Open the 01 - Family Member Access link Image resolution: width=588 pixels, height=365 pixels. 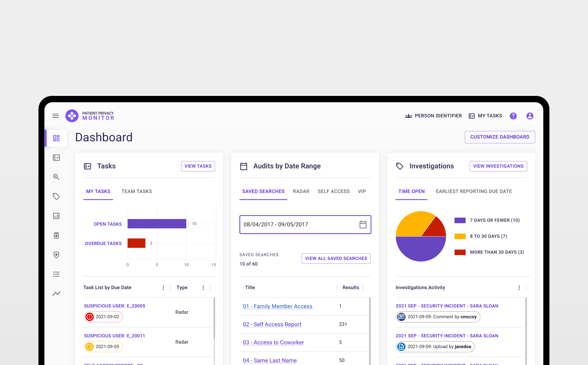[x=277, y=306]
